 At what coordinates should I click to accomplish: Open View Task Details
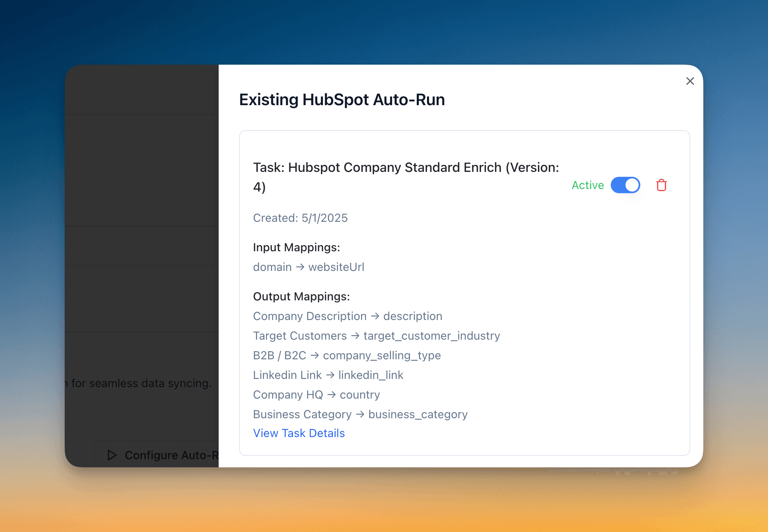[x=299, y=433]
